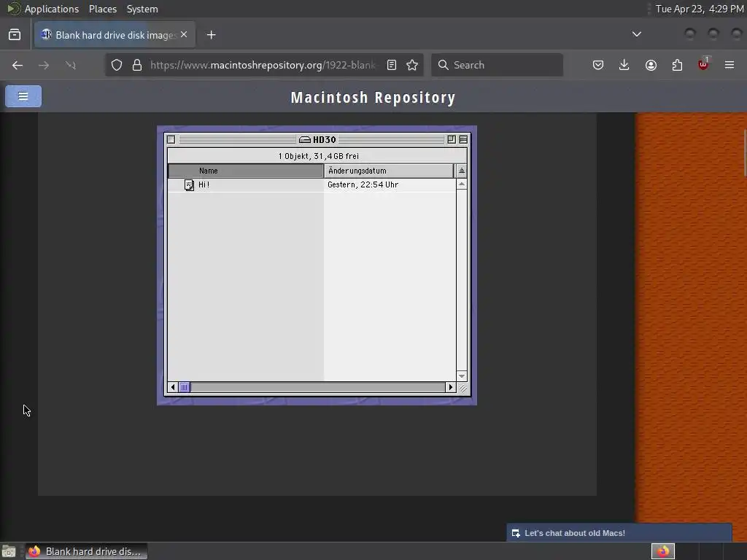Open the Applications menu
The width and height of the screenshot is (747, 560).
52,9
